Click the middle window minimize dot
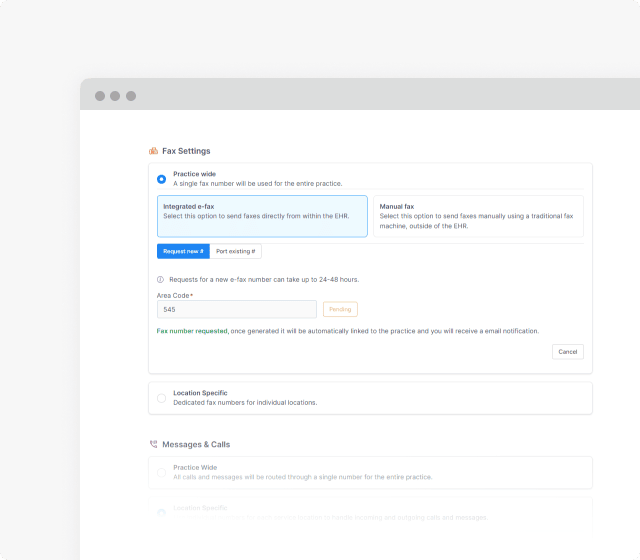Viewport: 640px width, 560px height. pyautogui.click(x=115, y=96)
